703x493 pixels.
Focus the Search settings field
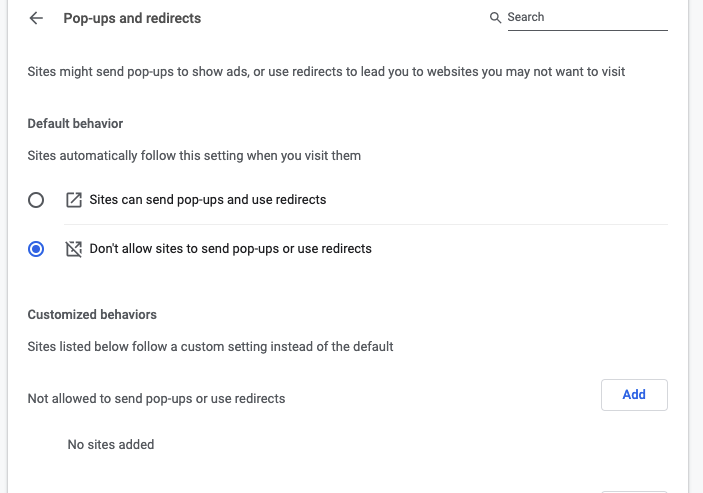tap(587, 17)
